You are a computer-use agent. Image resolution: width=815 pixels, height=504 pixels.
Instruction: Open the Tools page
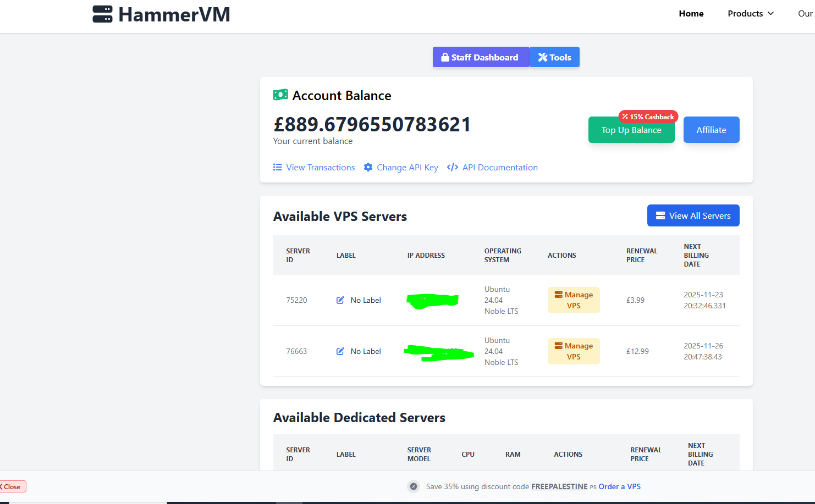554,57
